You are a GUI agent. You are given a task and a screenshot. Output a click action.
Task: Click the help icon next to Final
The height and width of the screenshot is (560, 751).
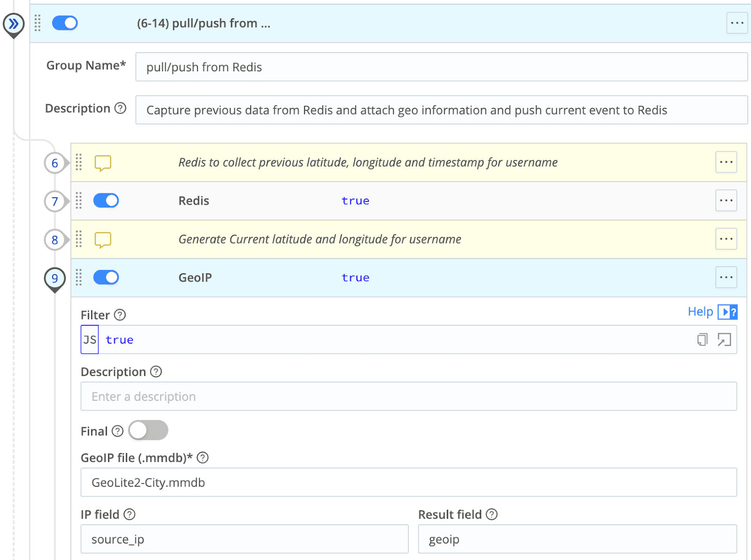coord(118,431)
